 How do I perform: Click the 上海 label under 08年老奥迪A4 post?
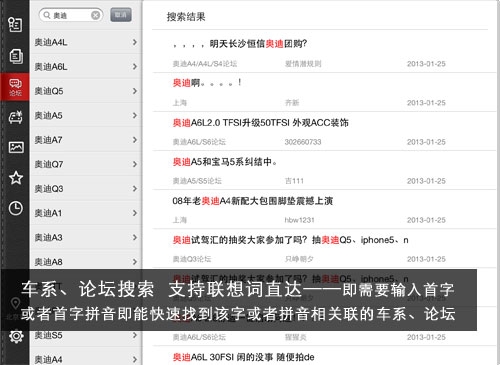(x=180, y=220)
